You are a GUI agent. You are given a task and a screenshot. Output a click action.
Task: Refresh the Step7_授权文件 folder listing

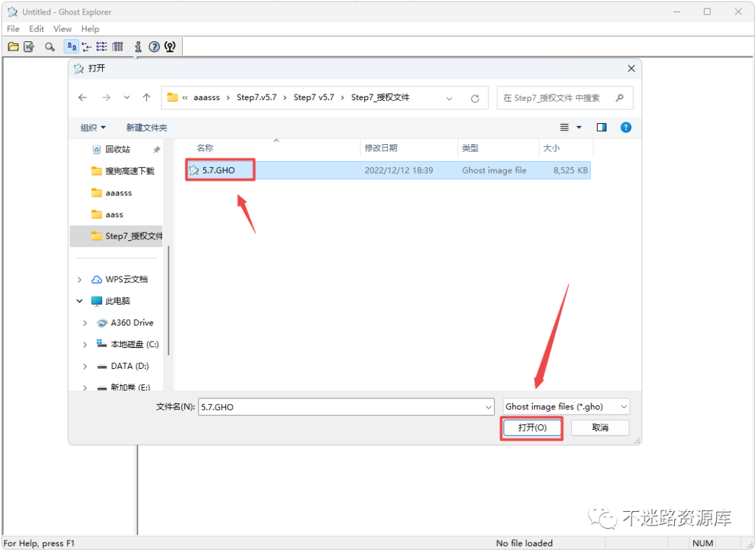tap(475, 98)
